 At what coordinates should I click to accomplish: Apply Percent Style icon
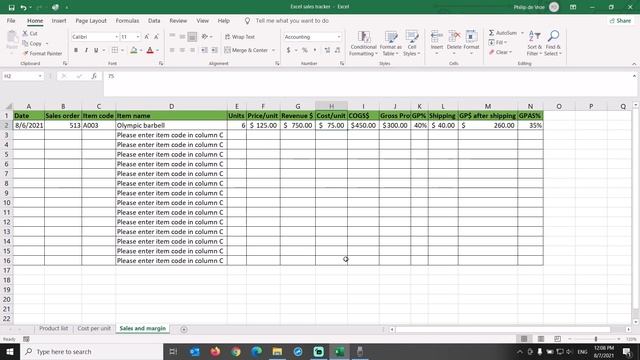click(304, 50)
